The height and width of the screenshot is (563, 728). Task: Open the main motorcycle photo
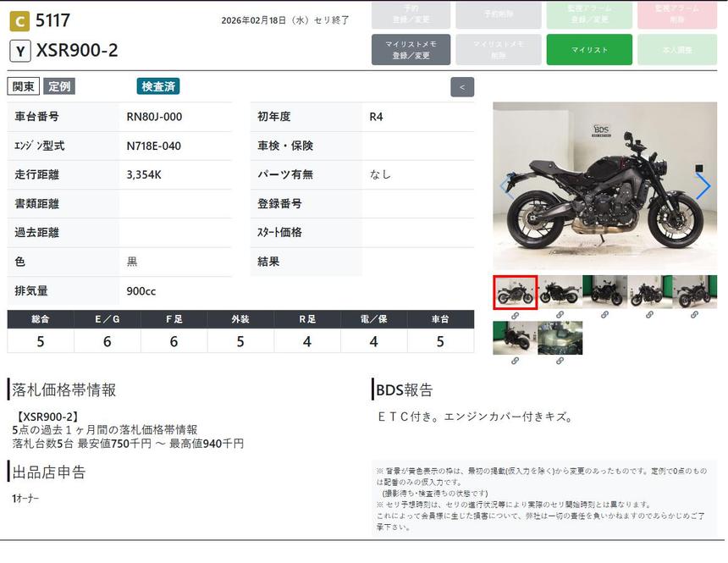tap(604, 186)
